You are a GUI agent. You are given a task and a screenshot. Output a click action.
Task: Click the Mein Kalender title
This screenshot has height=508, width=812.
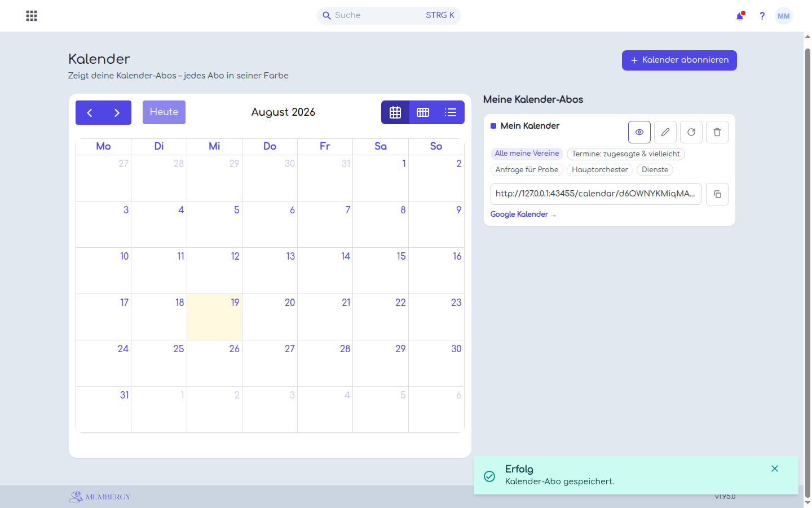tap(530, 126)
